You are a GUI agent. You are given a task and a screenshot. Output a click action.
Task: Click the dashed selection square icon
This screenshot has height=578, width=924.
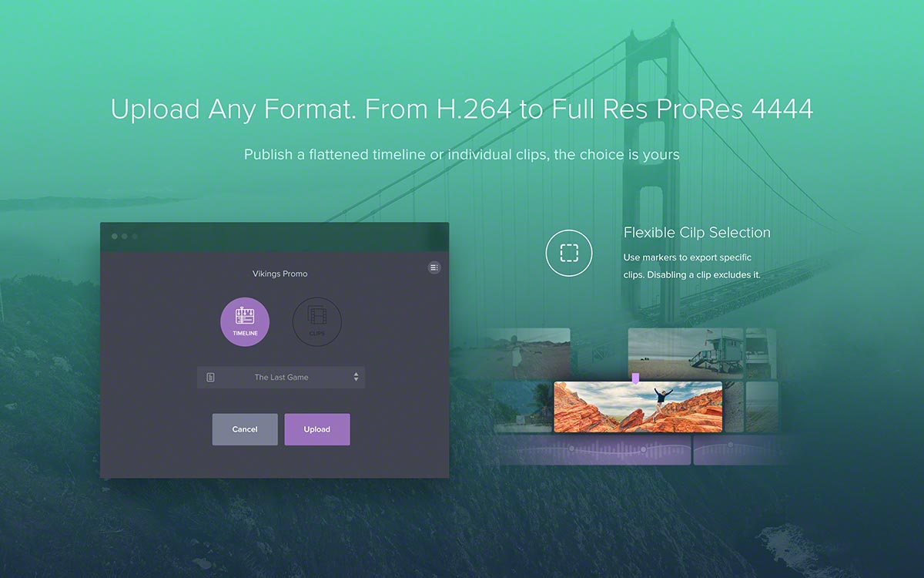[569, 253]
